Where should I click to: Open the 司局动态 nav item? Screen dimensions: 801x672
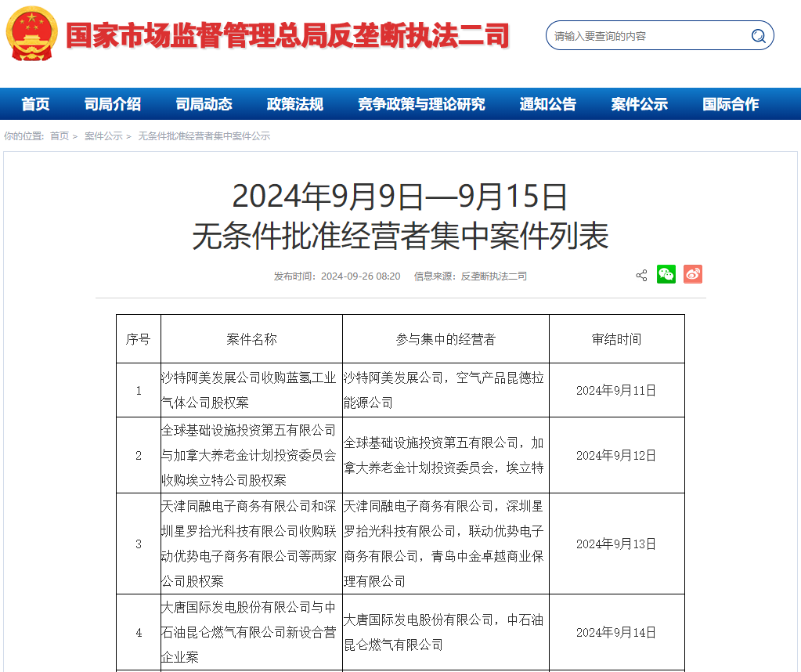tap(204, 104)
